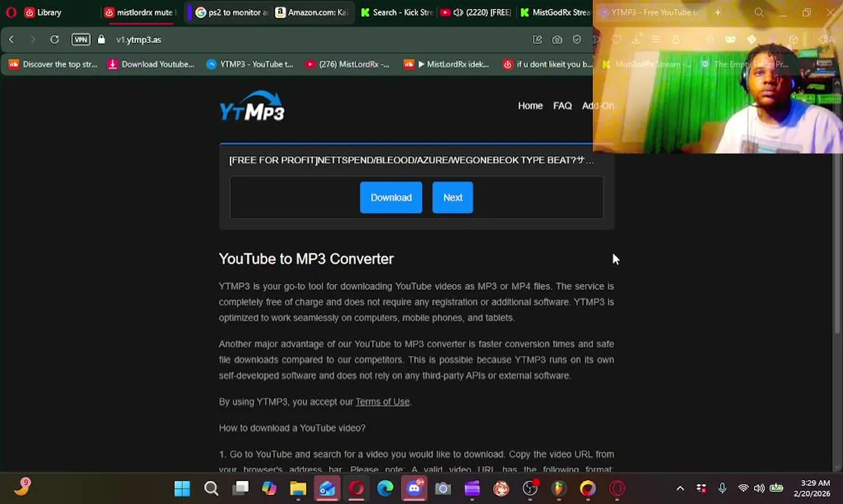Open the Copilot taskbar icon
Image resolution: width=843 pixels, height=504 pixels.
[x=269, y=489]
